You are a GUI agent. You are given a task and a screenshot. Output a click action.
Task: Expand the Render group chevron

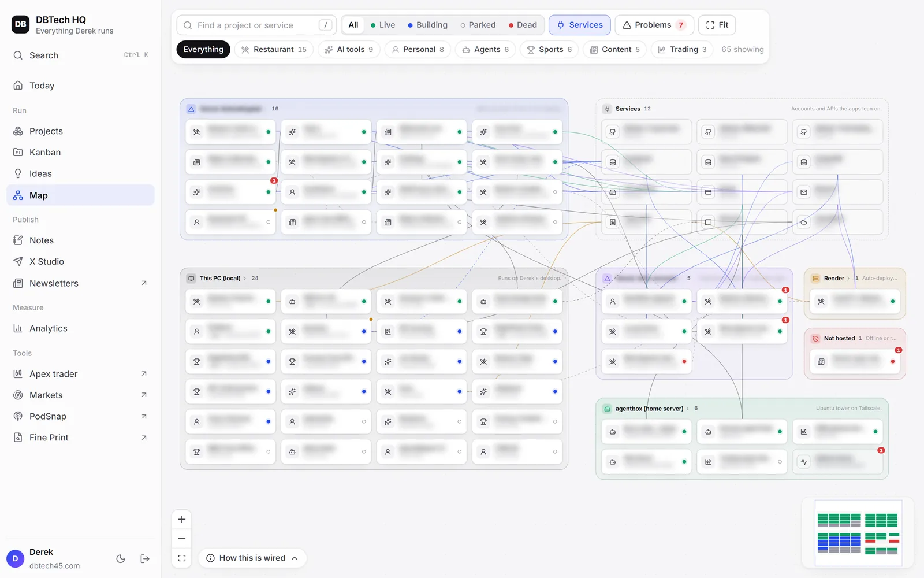848,279
